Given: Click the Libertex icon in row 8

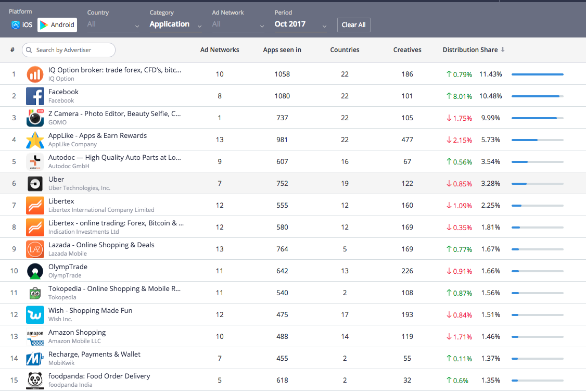Looking at the screenshot, I should pyautogui.click(x=35, y=227).
